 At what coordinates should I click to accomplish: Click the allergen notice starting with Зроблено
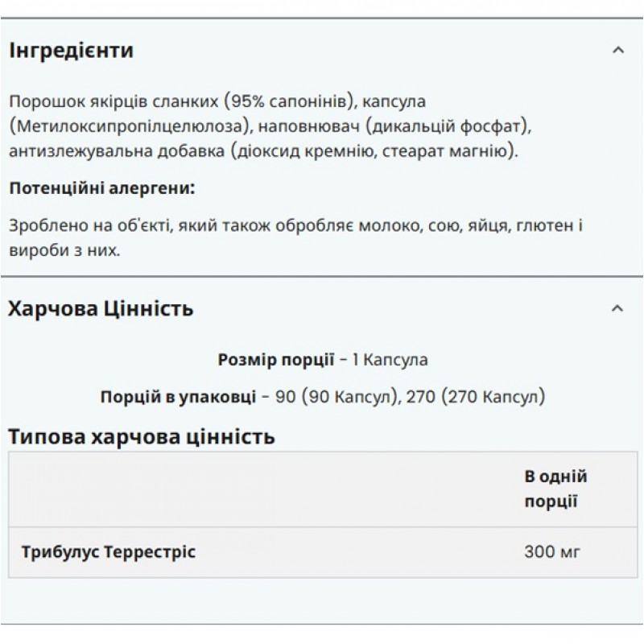[x=294, y=238]
